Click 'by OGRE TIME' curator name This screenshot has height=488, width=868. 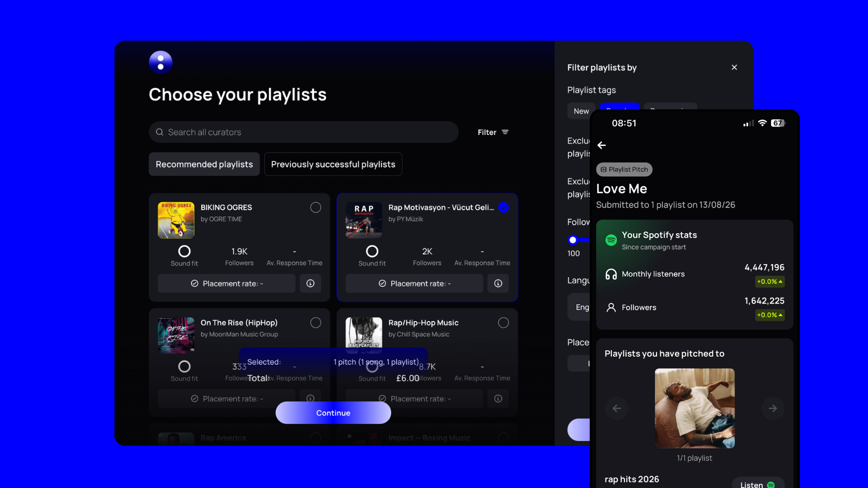tap(221, 219)
